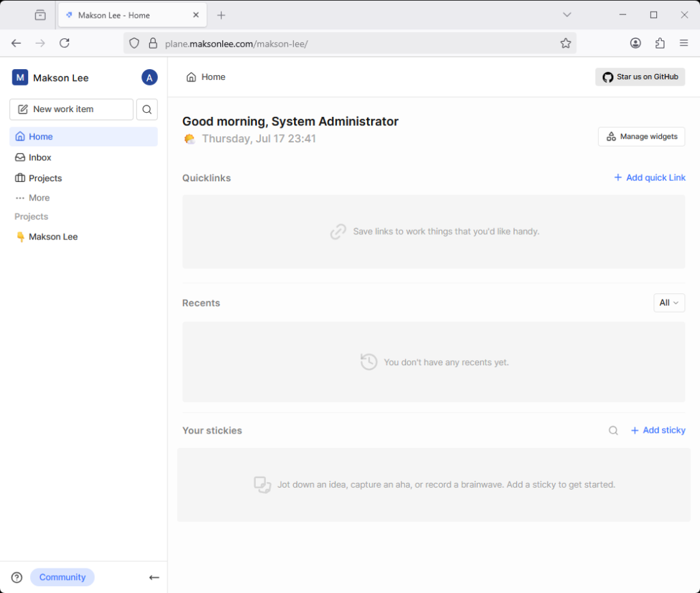The width and height of the screenshot is (700, 593).
Task: Click the Community edition badge
Action: click(x=62, y=577)
